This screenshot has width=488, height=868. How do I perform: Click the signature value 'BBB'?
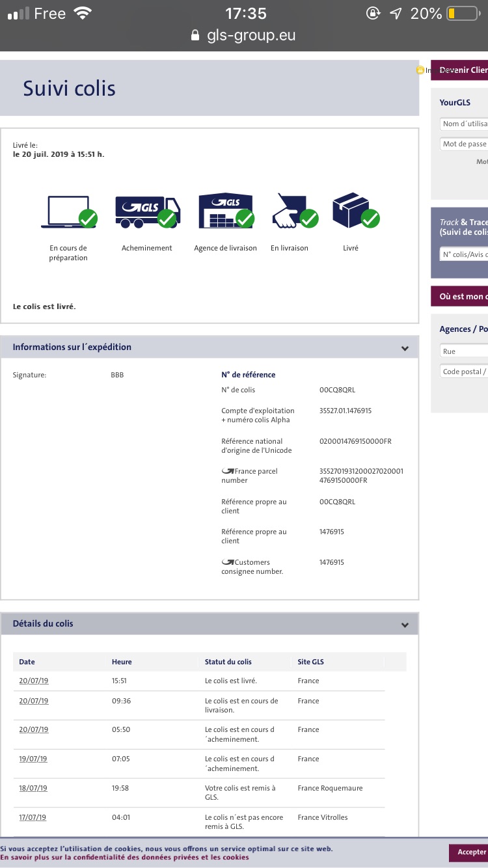click(x=117, y=375)
